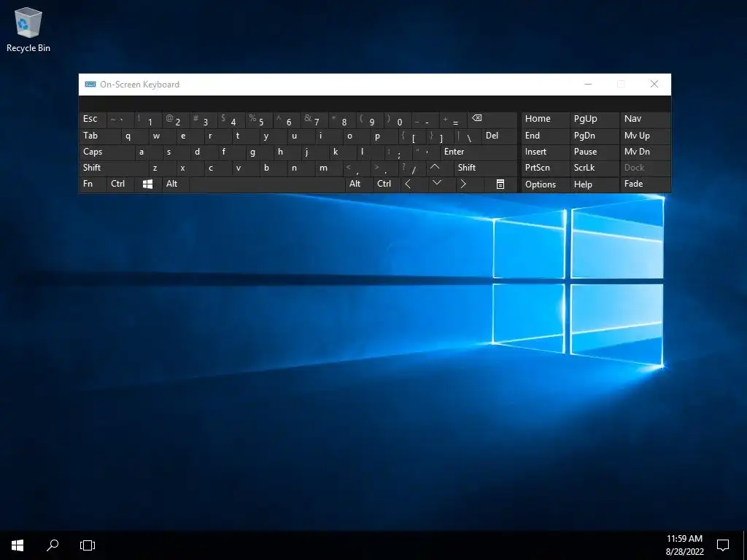Click the PgUp key
747x560 pixels.
[x=594, y=119]
